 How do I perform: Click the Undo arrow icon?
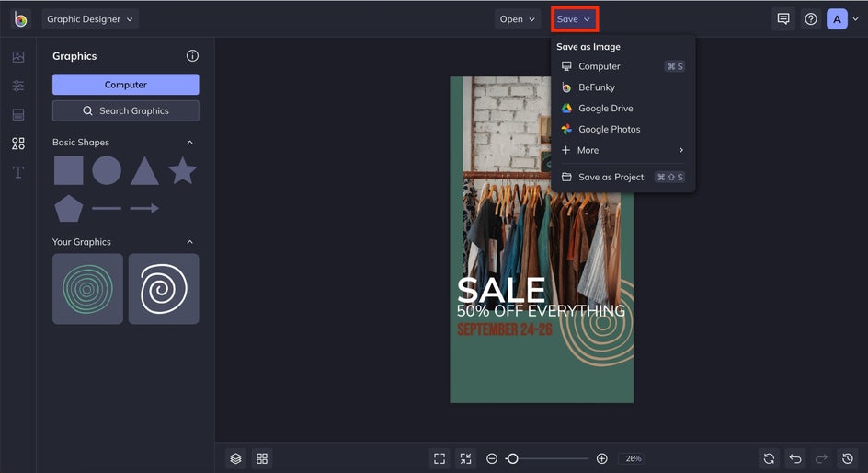coord(795,458)
